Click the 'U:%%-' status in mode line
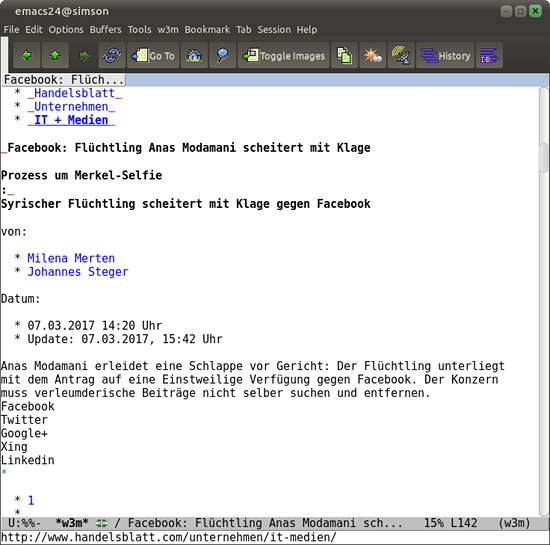The width and height of the screenshot is (550, 545). pos(24,523)
